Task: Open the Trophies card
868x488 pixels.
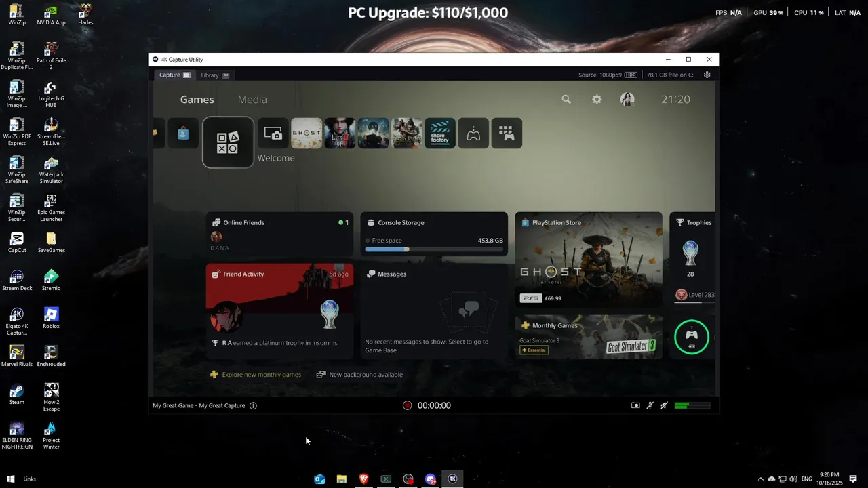Action: tap(692, 260)
